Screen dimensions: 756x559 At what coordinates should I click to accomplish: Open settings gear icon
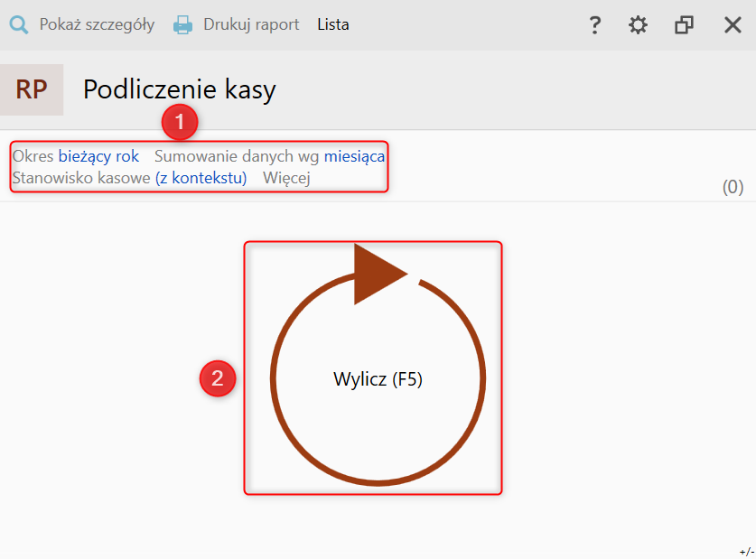[x=638, y=25]
